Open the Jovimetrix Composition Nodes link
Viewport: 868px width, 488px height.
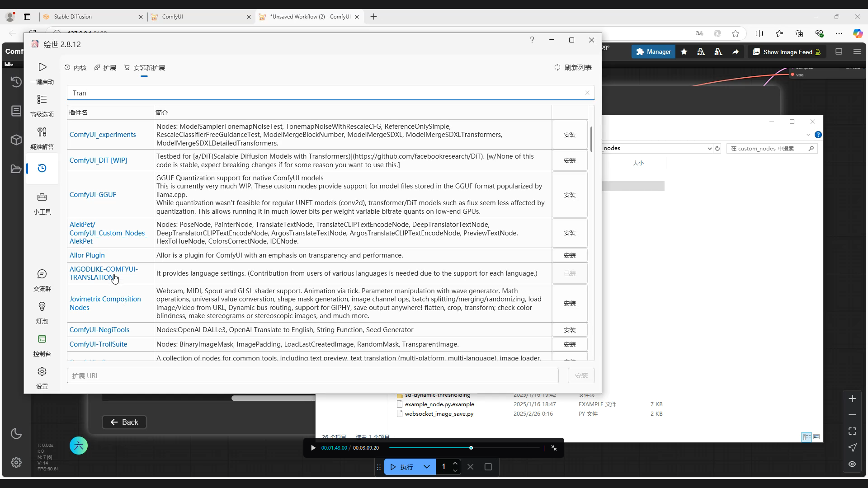click(105, 303)
